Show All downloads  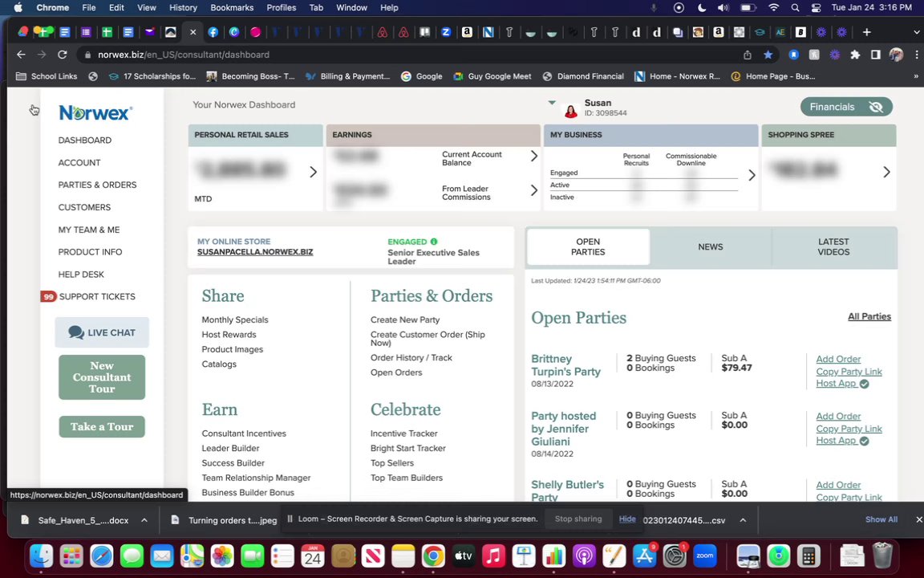point(881,519)
